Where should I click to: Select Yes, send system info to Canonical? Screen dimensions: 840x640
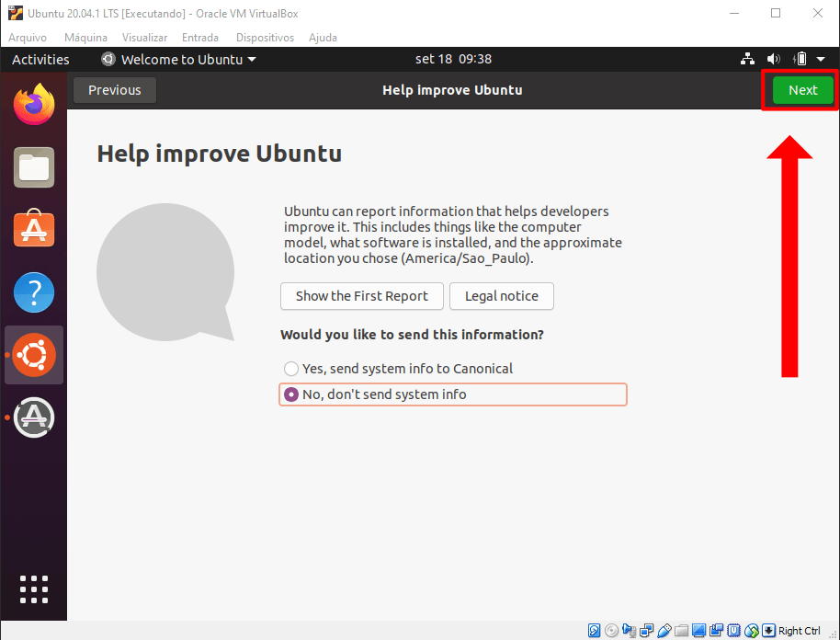(x=398, y=369)
